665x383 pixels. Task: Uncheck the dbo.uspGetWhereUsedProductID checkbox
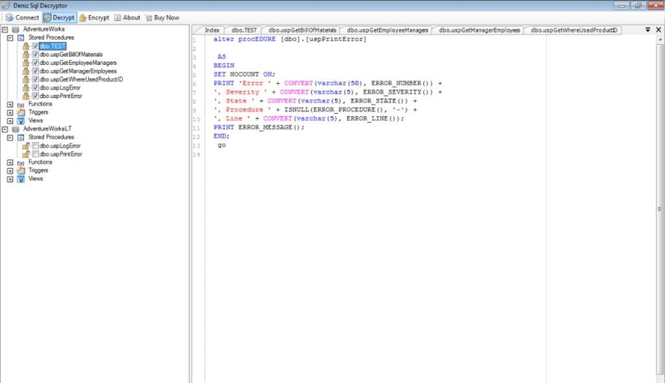click(36, 79)
